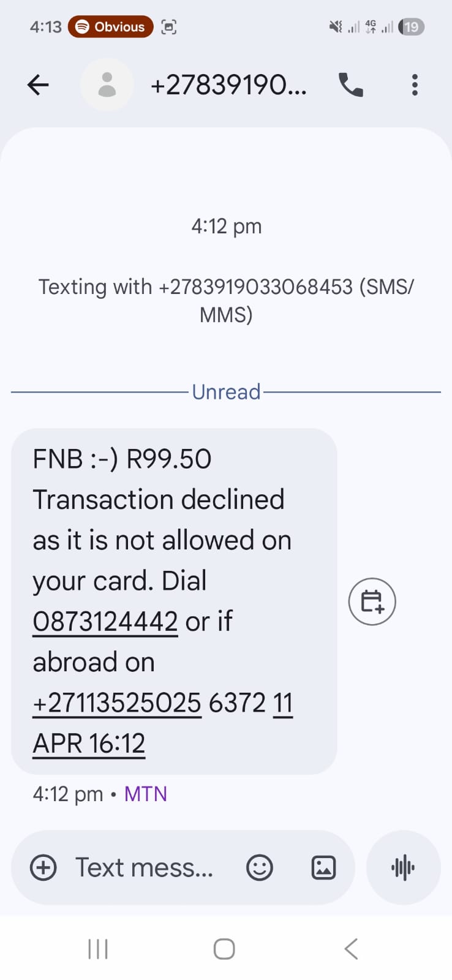
Task: Call the sender with phone icon
Action: point(351,85)
